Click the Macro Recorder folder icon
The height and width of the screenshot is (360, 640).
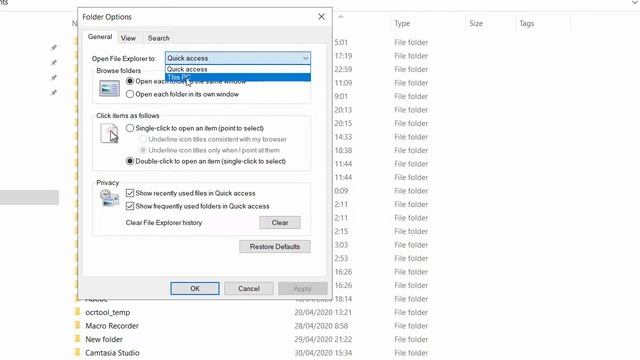pyautogui.click(x=78, y=326)
